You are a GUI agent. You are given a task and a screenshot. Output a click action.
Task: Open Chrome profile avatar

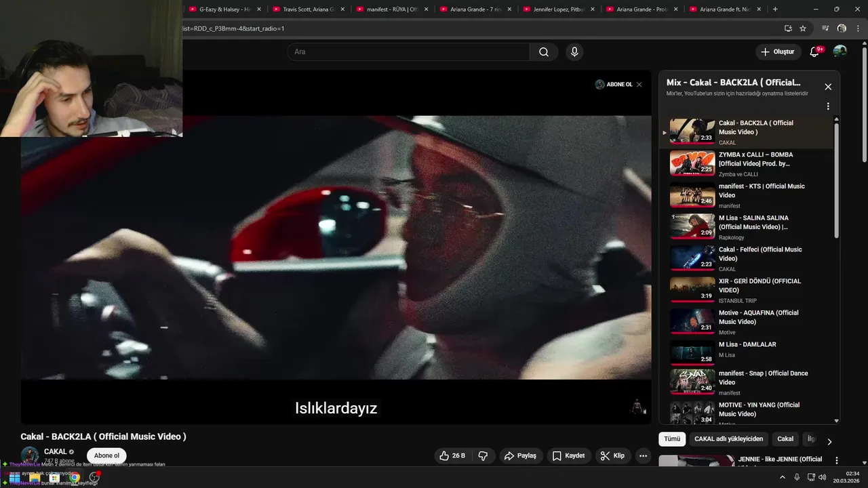[842, 28]
